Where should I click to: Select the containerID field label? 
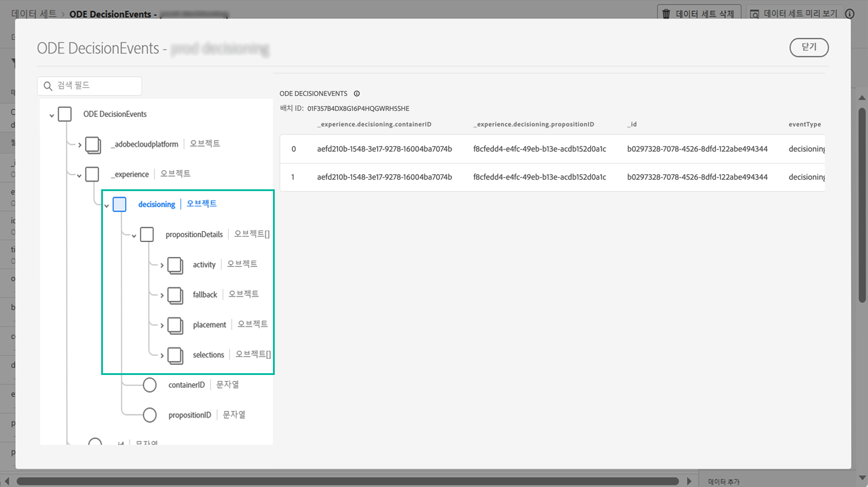click(187, 385)
